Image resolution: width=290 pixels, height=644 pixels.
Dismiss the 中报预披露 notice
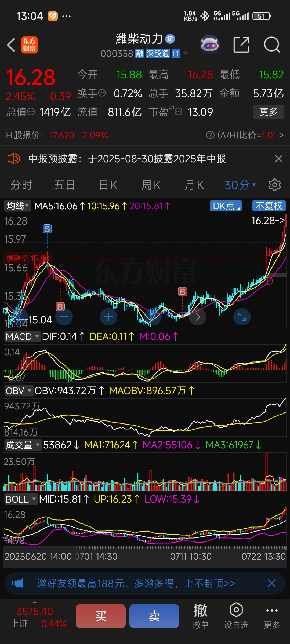coord(279,159)
